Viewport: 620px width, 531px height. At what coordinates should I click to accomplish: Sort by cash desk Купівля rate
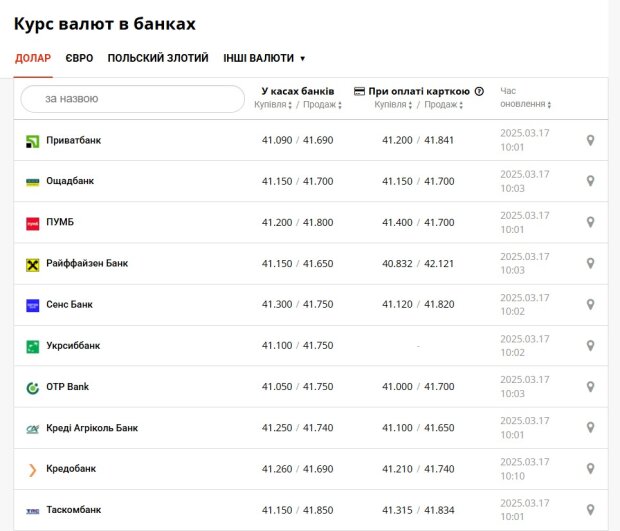coord(273,105)
